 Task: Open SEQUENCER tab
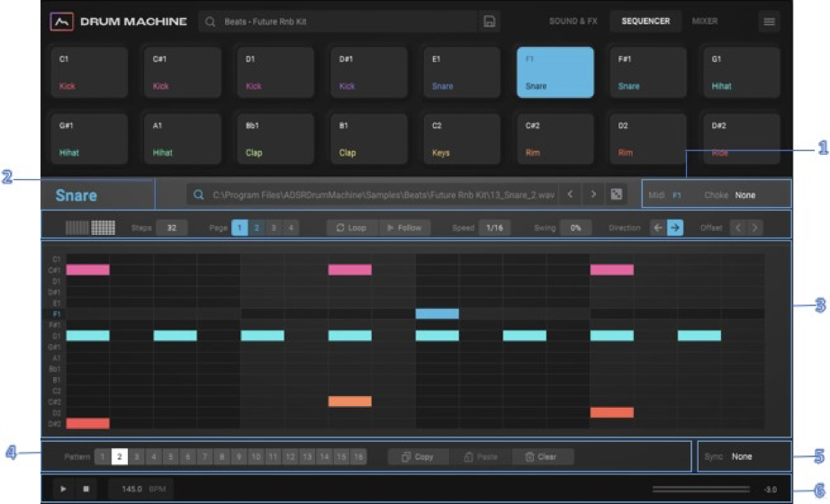tap(645, 22)
